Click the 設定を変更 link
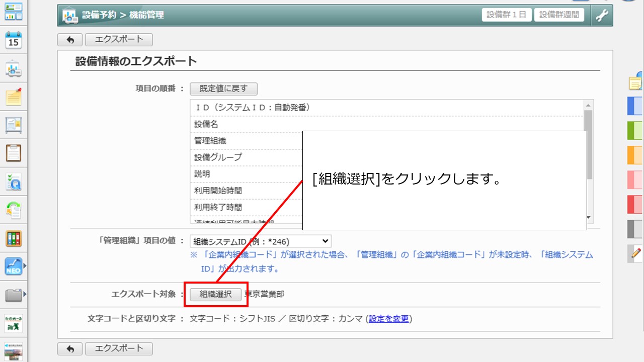This screenshot has width=644, height=362. point(388,319)
